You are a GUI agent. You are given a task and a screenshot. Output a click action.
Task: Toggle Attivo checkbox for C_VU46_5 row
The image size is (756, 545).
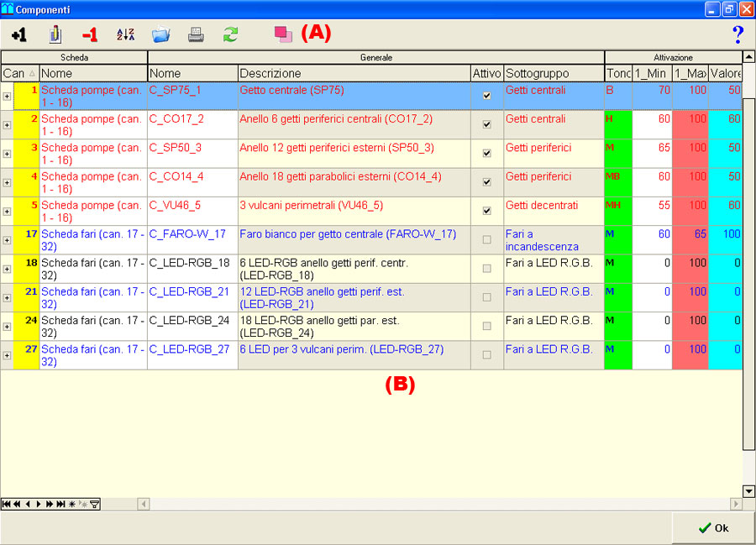pos(487,211)
